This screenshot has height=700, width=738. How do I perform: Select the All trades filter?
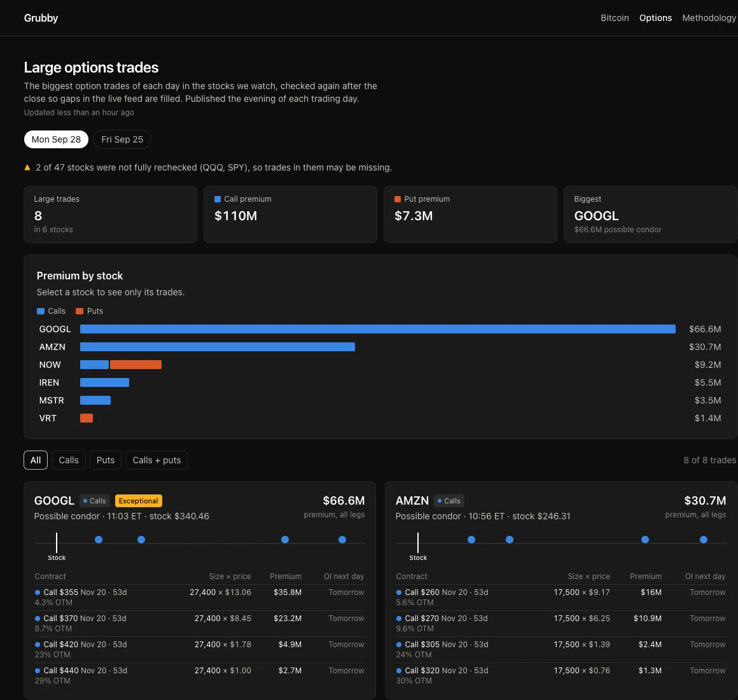36,460
